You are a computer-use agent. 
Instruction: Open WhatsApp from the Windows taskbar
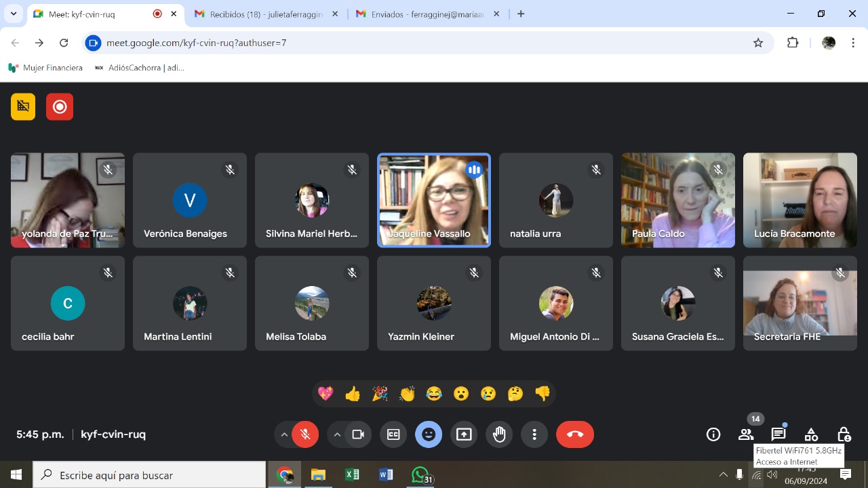[421, 475]
